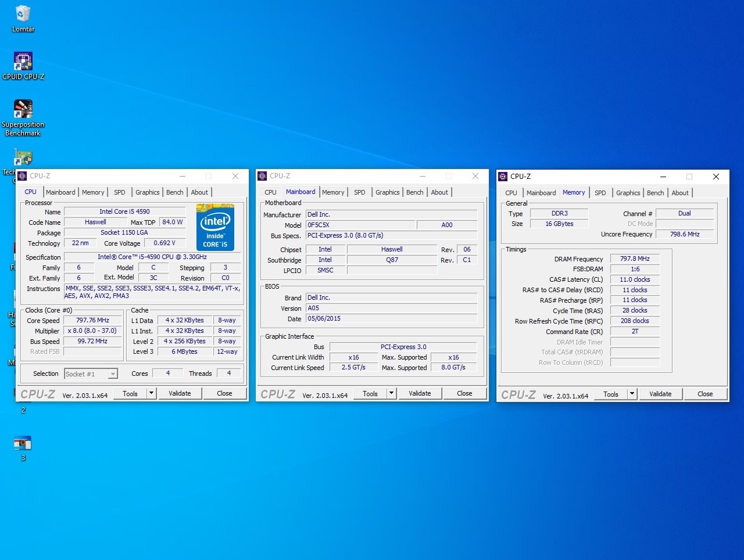Image resolution: width=744 pixels, height=560 pixels.
Task: Click Close button in the Memory window
Action: 705,394
